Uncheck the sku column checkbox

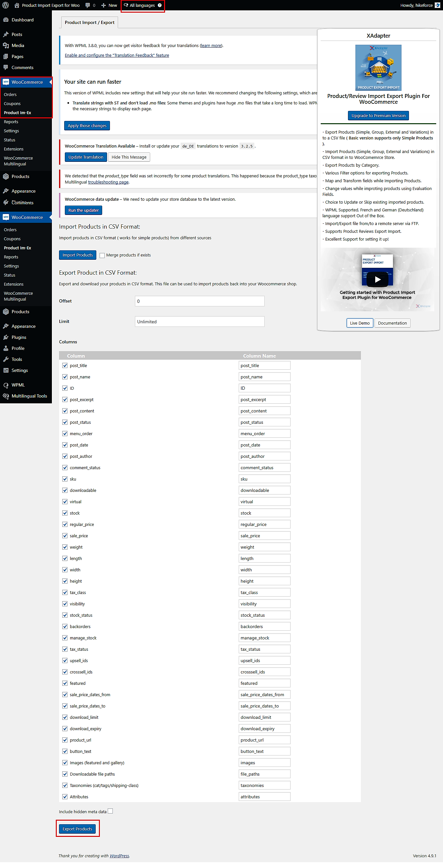65,479
